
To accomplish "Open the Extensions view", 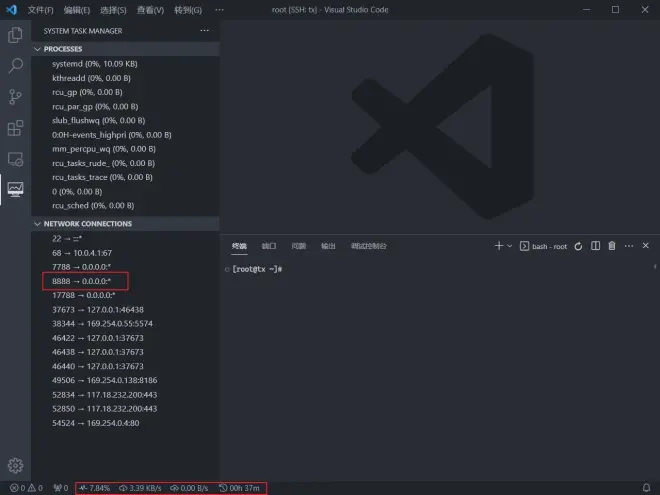I will point(15,128).
